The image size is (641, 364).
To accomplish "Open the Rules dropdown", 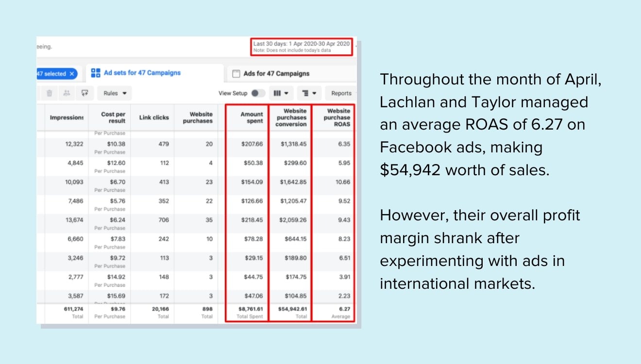I will pyautogui.click(x=115, y=93).
